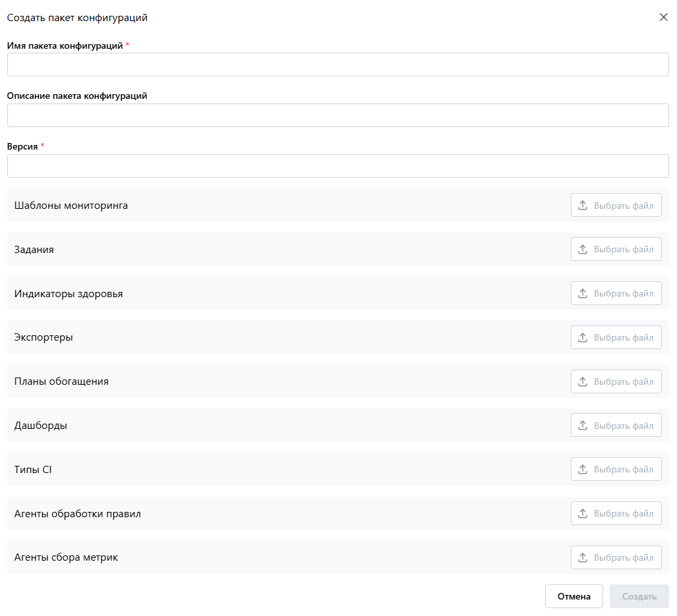Click Выбрать файл text for Дашборды
The image size is (677, 616).
(624, 426)
